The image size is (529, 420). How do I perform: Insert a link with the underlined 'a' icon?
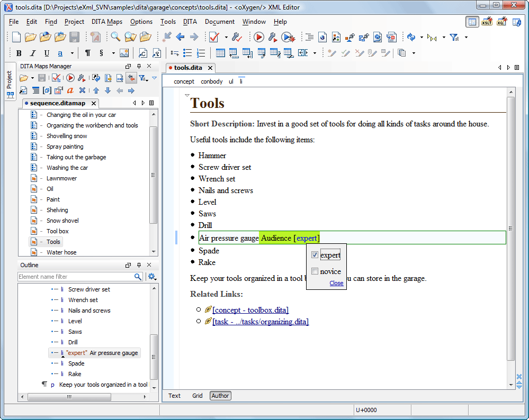(60, 53)
